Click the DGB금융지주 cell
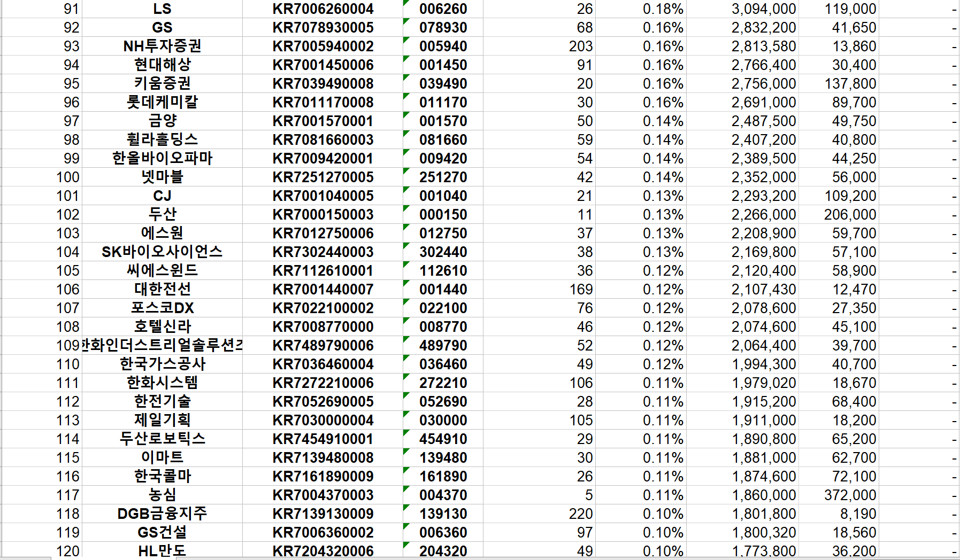 [162, 514]
